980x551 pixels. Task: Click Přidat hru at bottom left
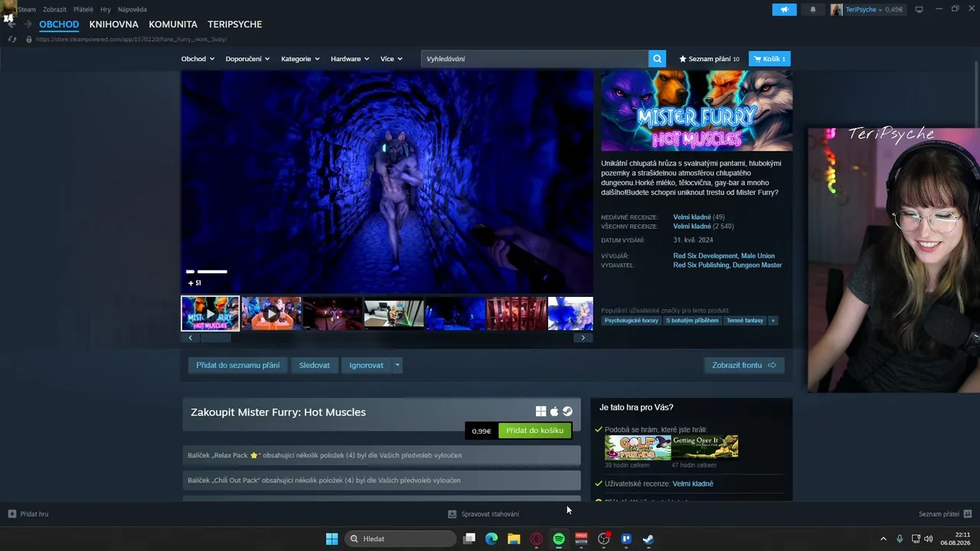pyautogui.click(x=28, y=514)
